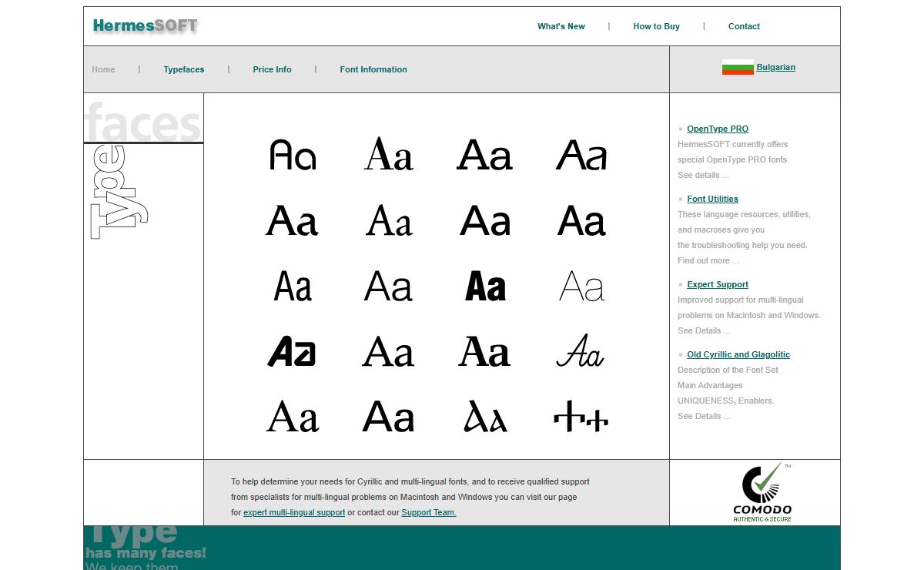Select the handwritten script Aa sample
The image size is (924, 570).
pos(581,352)
